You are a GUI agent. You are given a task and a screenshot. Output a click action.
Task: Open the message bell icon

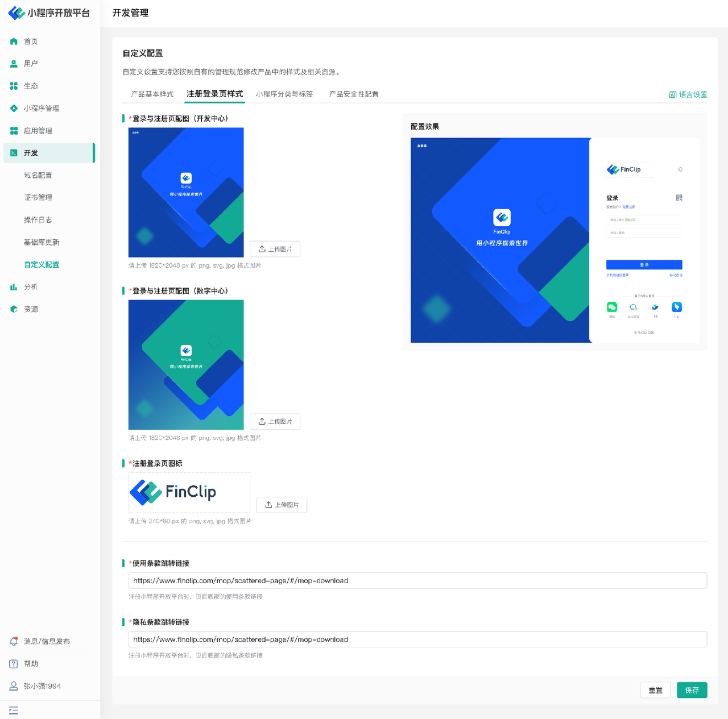[x=14, y=641]
